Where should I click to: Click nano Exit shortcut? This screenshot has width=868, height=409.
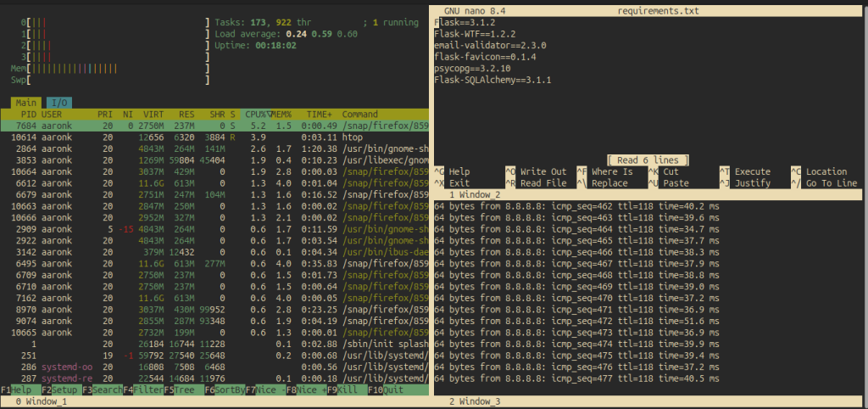tap(453, 183)
